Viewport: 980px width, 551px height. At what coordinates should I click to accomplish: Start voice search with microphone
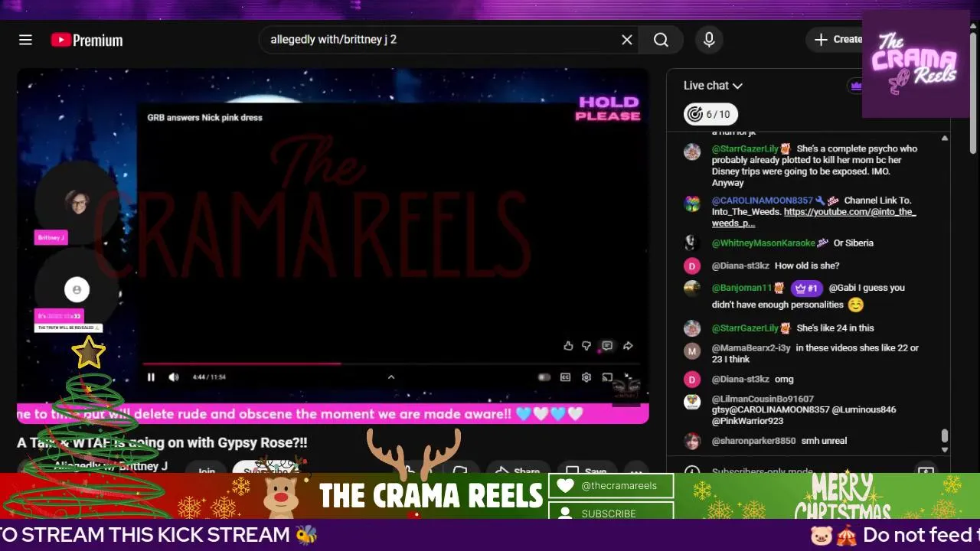pyautogui.click(x=709, y=40)
